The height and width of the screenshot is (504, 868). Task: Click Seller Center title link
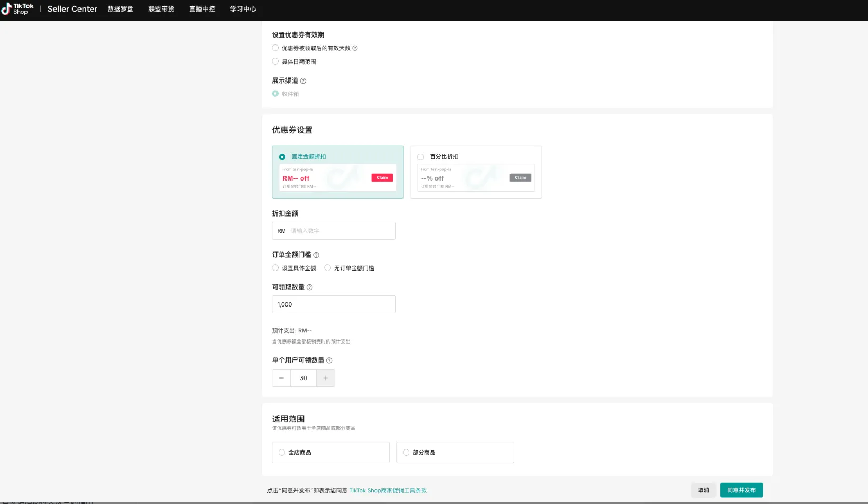pyautogui.click(x=73, y=9)
